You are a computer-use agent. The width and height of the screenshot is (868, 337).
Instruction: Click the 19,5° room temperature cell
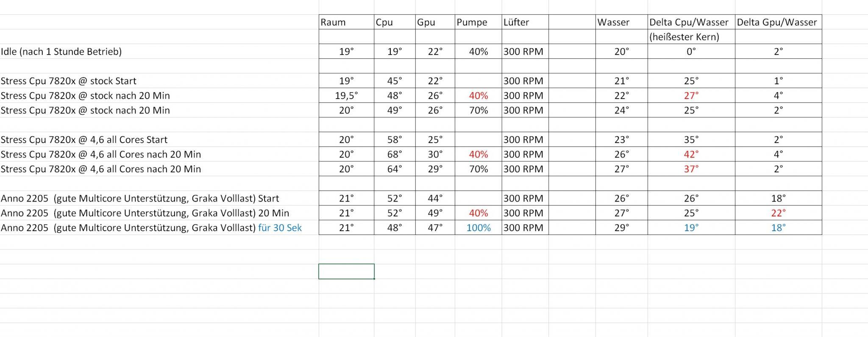click(346, 96)
